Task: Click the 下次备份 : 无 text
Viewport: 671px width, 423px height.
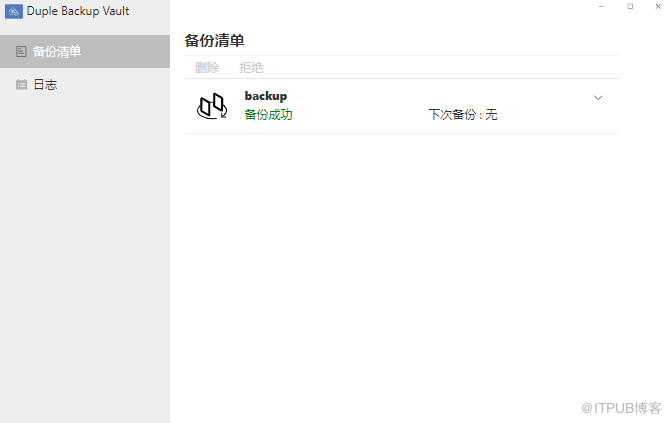Action: [463, 115]
